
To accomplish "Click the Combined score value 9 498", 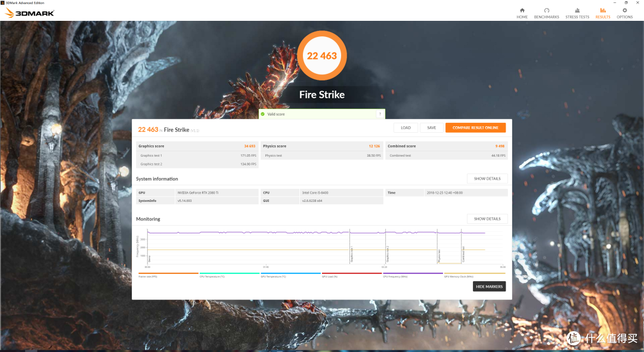I will coord(500,146).
